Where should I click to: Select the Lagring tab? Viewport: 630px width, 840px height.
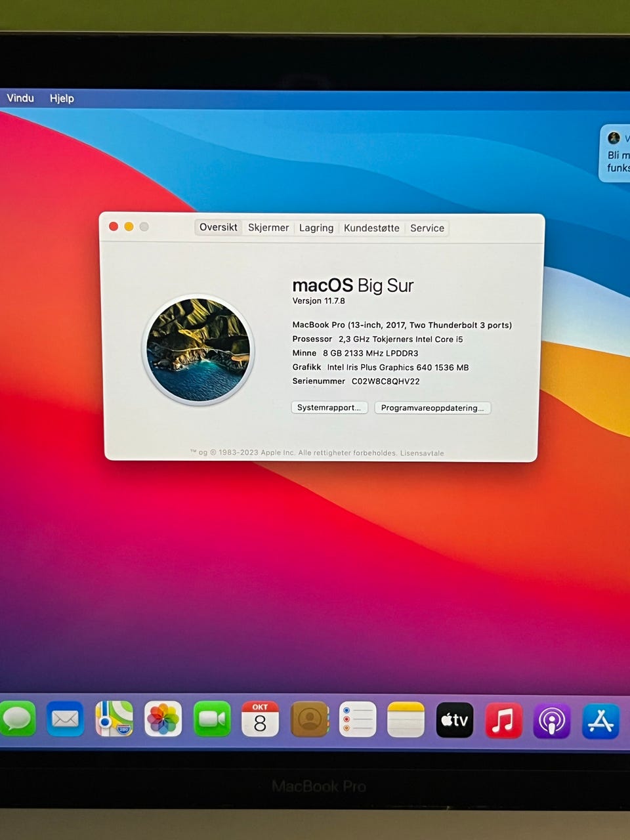point(316,228)
